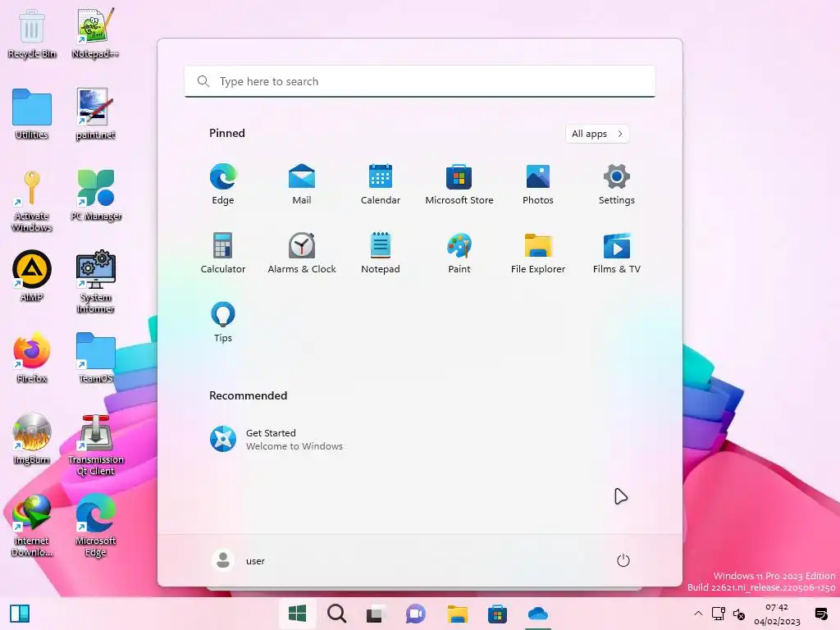Select the PC Manager desktop icon

click(95, 196)
